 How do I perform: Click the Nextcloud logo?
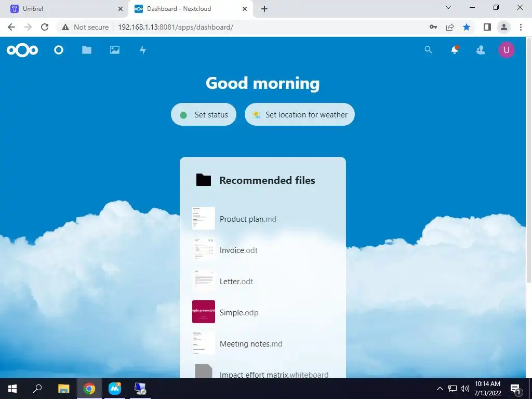(22, 50)
